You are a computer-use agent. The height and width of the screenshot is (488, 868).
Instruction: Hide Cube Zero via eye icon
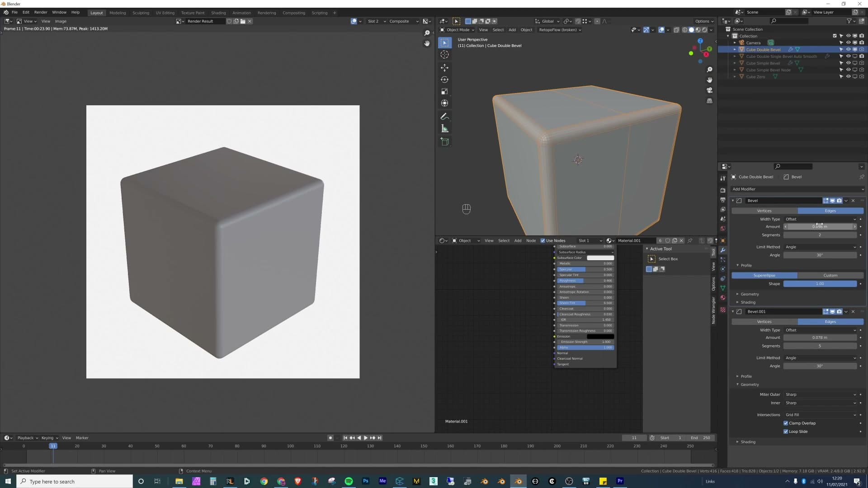pyautogui.click(x=848, y=76)
